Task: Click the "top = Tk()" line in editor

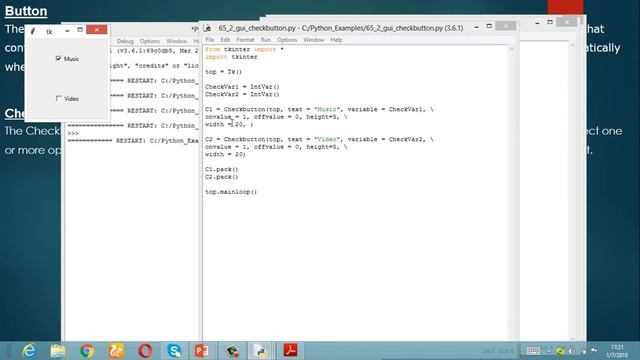Action: (x=223, y=72)
